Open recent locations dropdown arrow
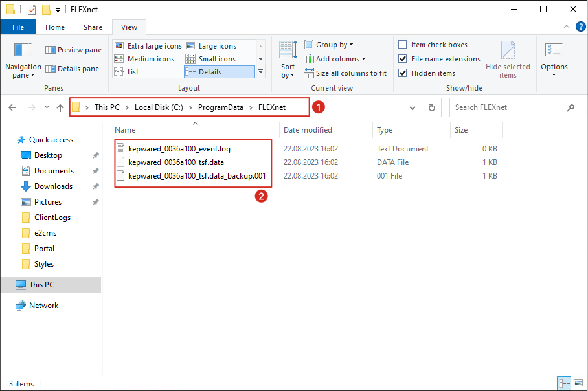Viewport: 588px width, 391px height. pyautogui.click(x=47, y=107)
